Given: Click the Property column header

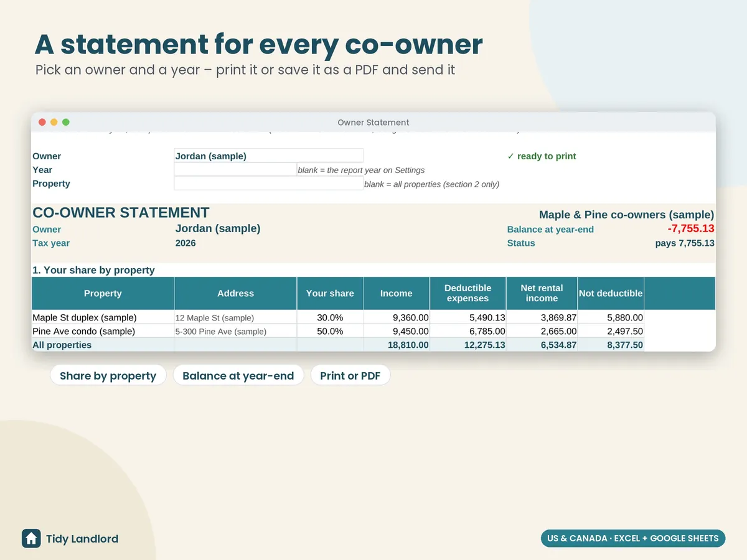Looking at the screenshot, I should tap(103, 293).
